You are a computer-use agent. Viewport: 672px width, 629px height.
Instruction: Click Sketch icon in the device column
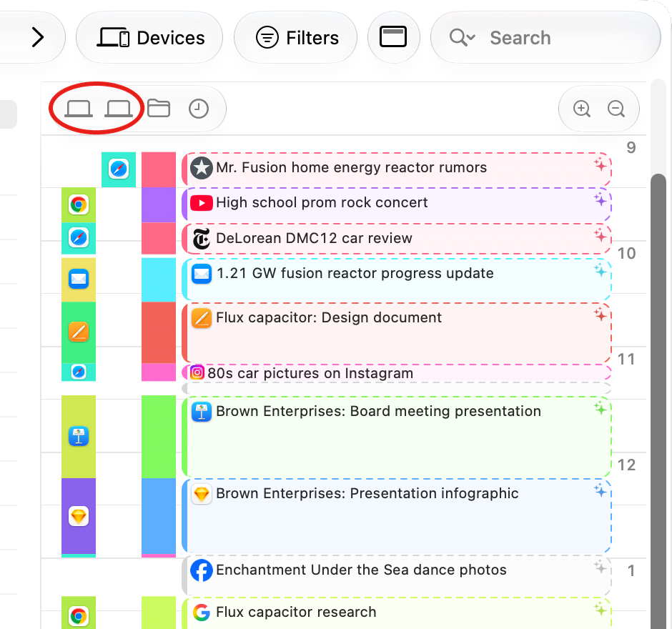point(79,516)
